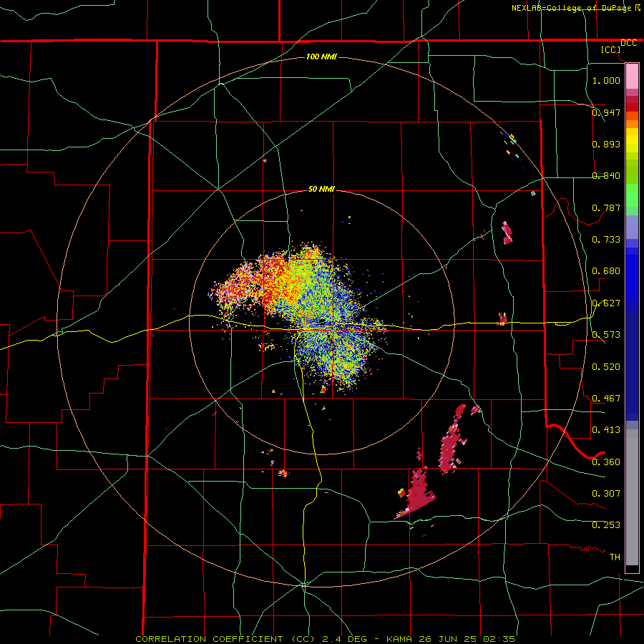Select the 0.680 scale value
This screenshot has height=644, width=644.
click(606, 271)
